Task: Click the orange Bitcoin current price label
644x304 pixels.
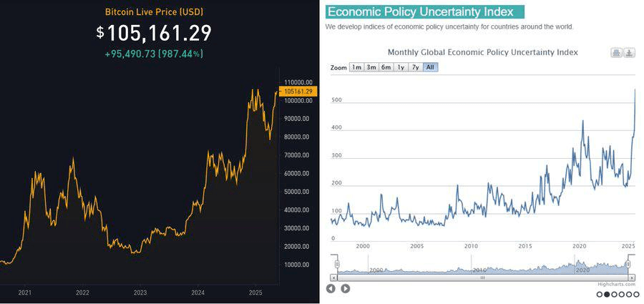Action: point(298,92)
